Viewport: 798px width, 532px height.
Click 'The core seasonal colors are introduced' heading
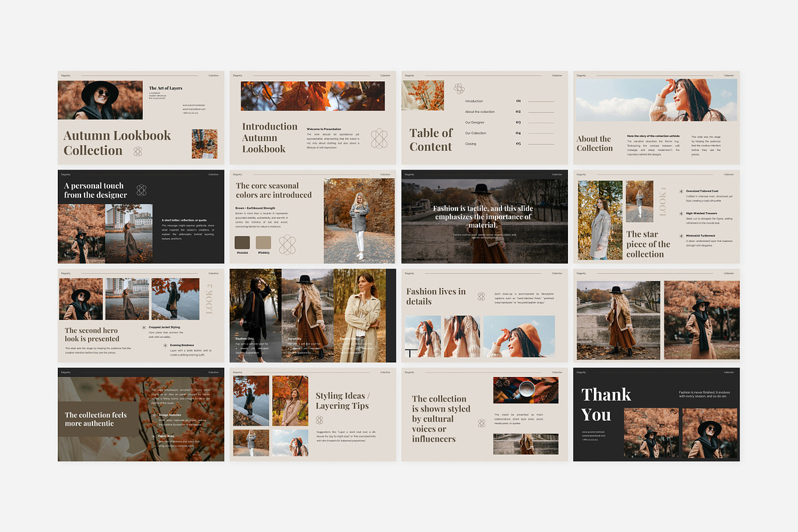point(273,190)
